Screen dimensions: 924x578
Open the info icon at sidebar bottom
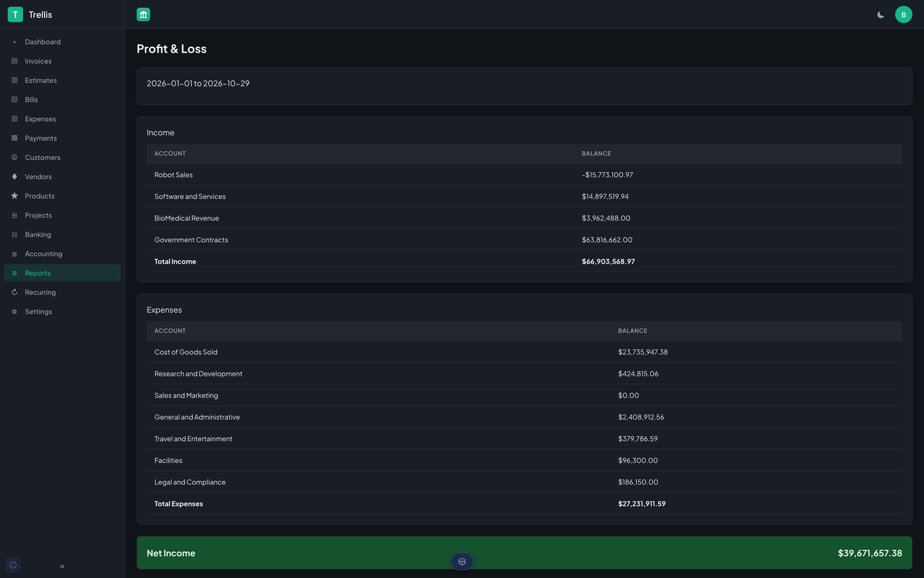(13, 565)
